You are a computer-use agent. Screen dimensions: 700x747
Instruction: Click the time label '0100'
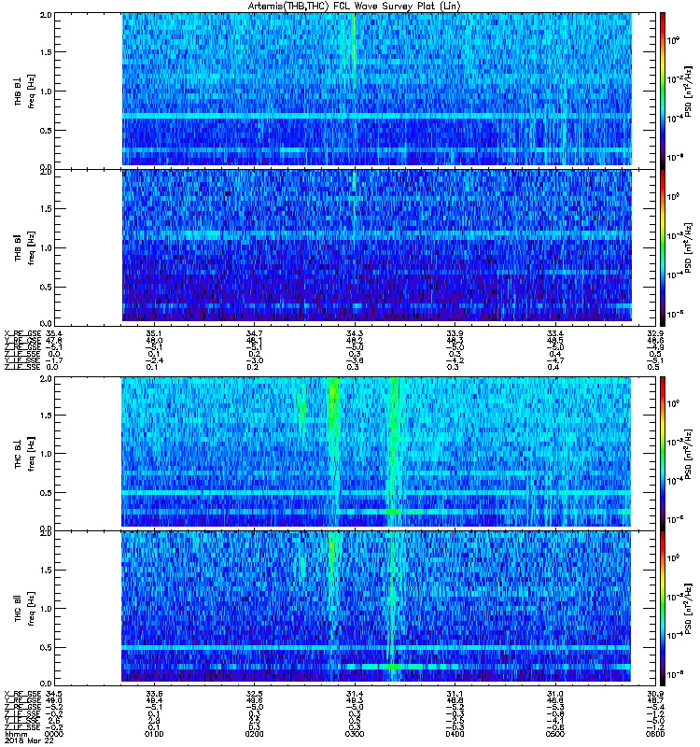click(154, 734)
